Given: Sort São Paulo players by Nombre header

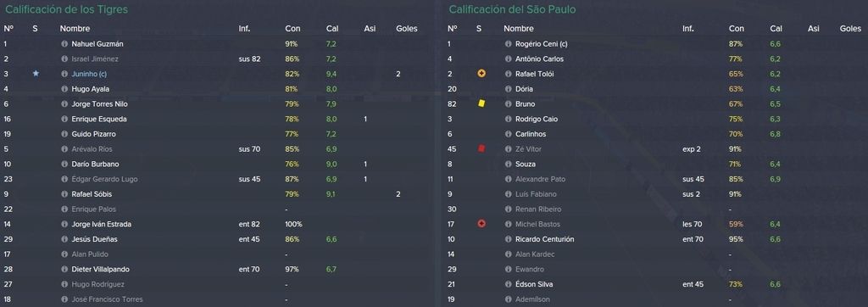Looking at the screenshot, I should click(519, 28).
